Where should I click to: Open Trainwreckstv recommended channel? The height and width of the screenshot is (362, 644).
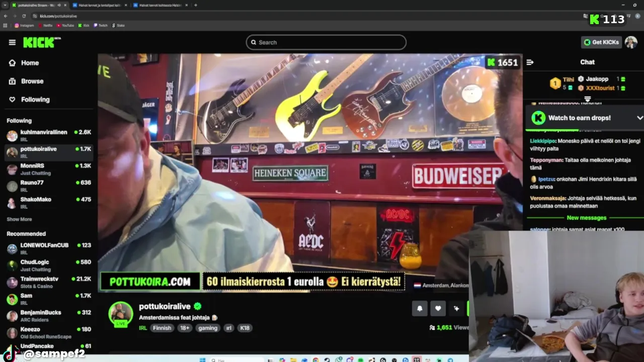click(x=49, y=282)
